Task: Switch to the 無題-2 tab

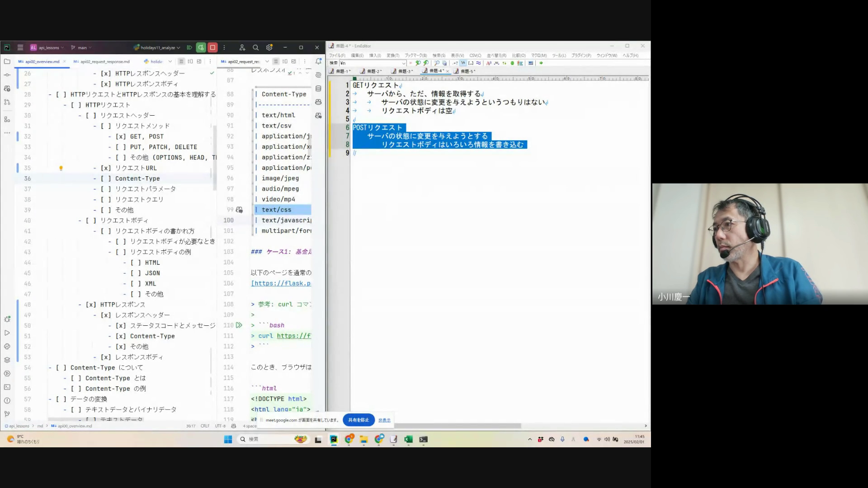Action: pyautogui.click(x=373, y=71)
